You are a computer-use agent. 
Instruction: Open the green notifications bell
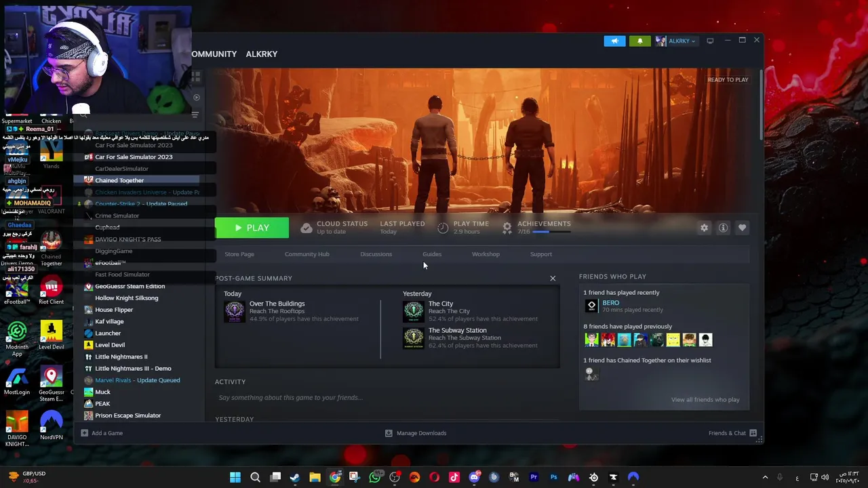(x=639, y=41)
